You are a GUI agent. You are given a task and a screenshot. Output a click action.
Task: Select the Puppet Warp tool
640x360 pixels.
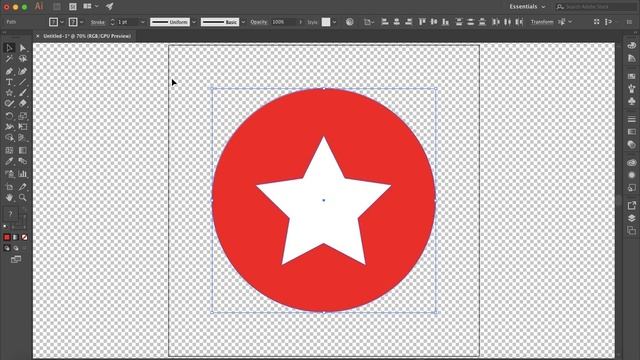9,127
